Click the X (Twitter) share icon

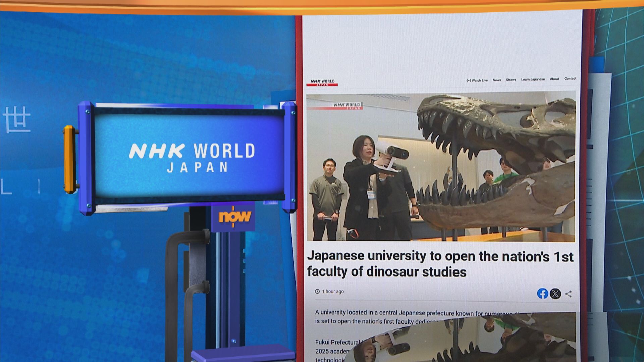pos(555,294)
